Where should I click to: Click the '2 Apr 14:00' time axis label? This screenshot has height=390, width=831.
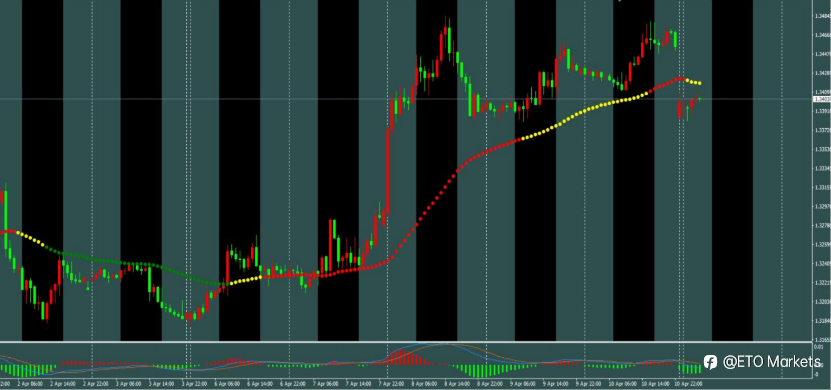tap(63, 384)
